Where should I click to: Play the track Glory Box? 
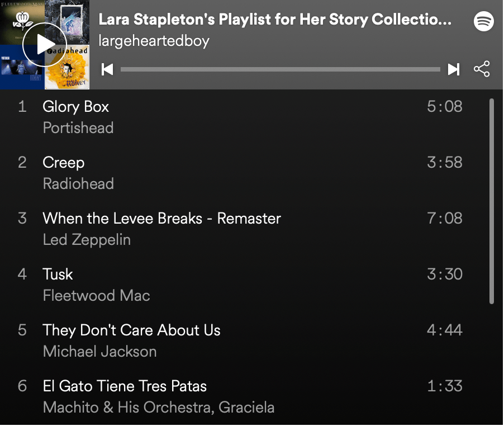pos(76,107)
